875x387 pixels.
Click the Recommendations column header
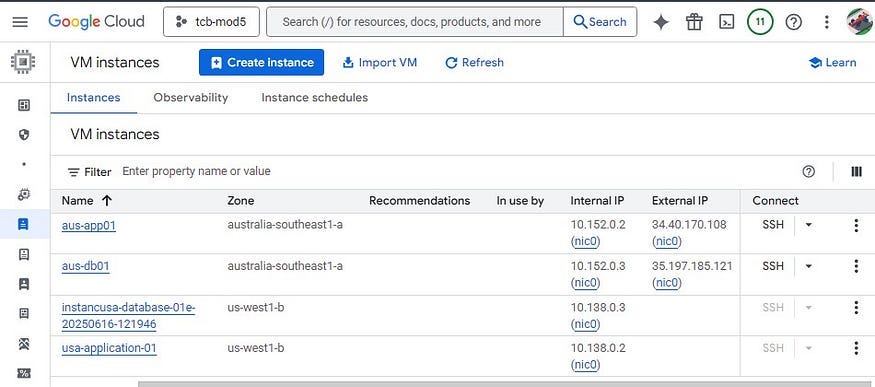tap(420, 201)
